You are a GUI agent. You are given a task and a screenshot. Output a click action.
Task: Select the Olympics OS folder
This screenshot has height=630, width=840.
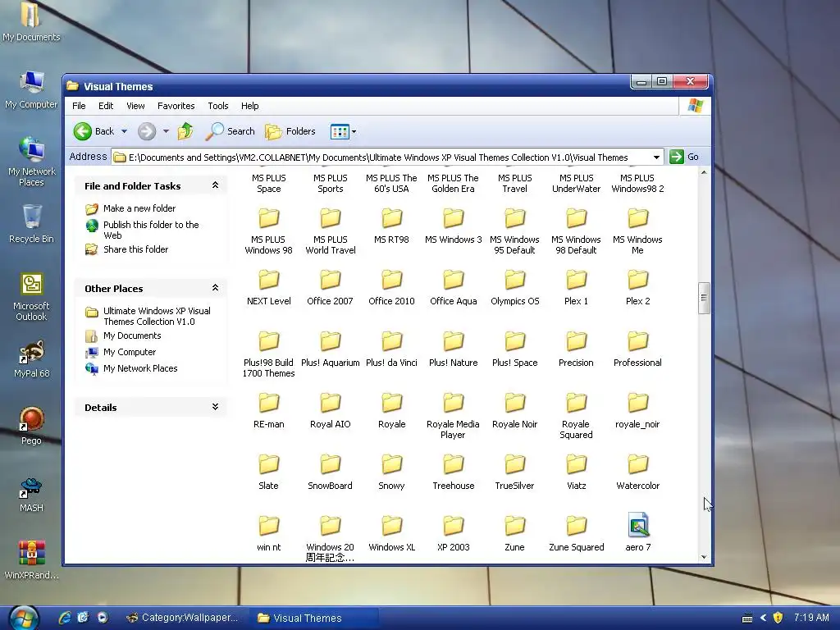(x=515, y=286)
